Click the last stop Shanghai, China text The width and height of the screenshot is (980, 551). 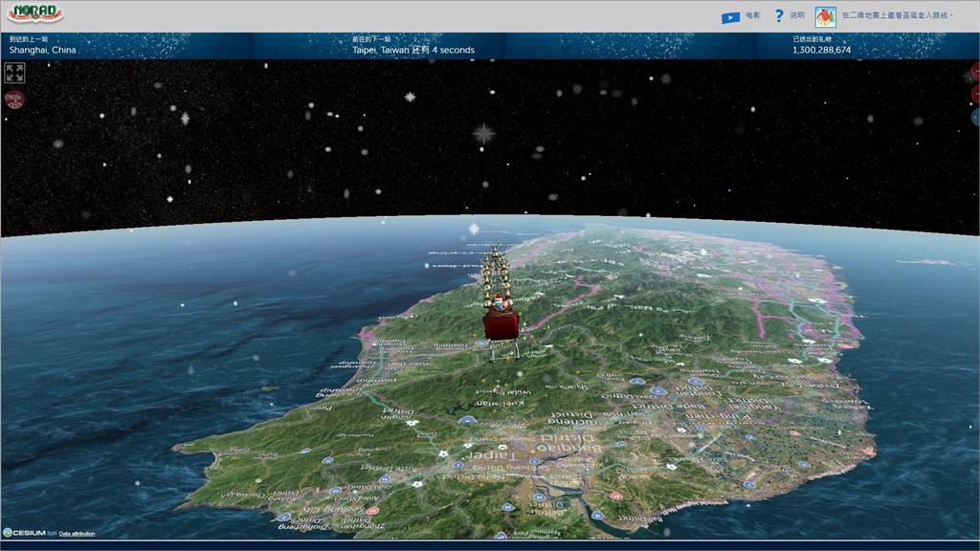[43, 50]
